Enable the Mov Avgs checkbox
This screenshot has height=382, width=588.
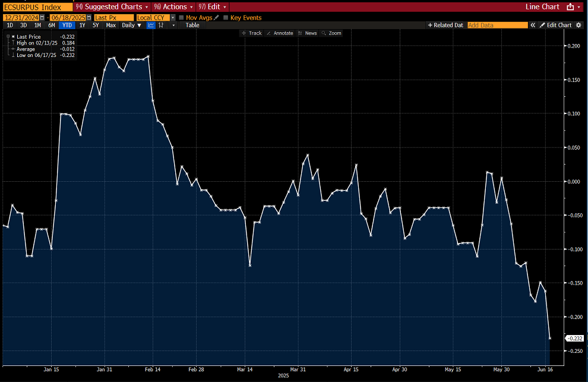click(182, 18)
